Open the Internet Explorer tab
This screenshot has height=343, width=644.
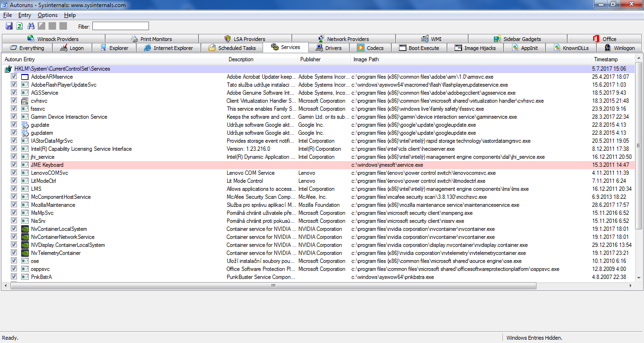168,48
